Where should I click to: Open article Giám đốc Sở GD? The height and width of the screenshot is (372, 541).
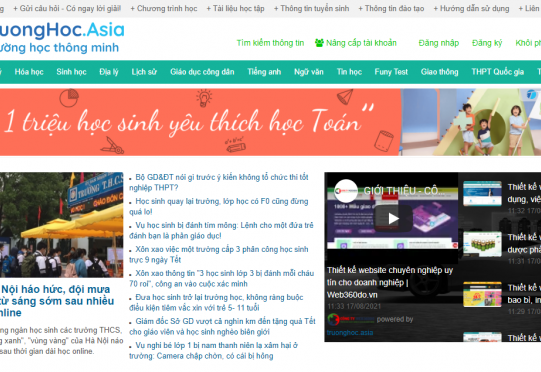point(222,326)
